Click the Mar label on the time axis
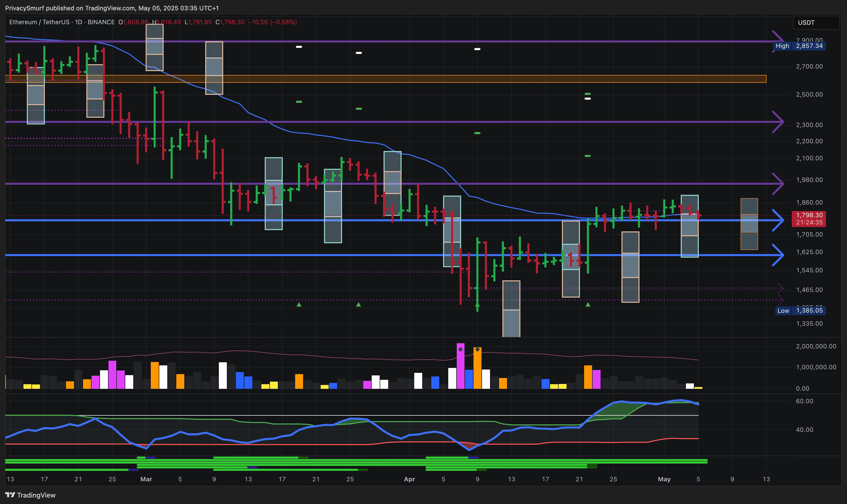 pos(146,479)
